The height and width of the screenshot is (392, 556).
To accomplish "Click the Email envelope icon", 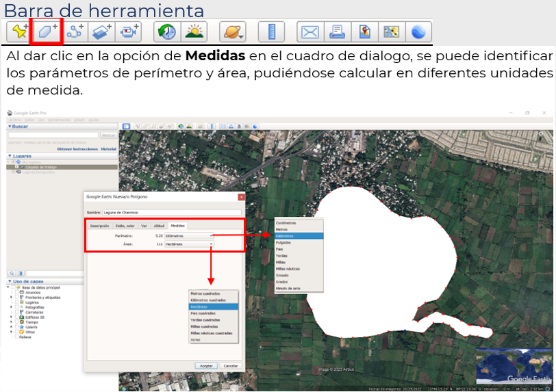I will click(310, 31).
